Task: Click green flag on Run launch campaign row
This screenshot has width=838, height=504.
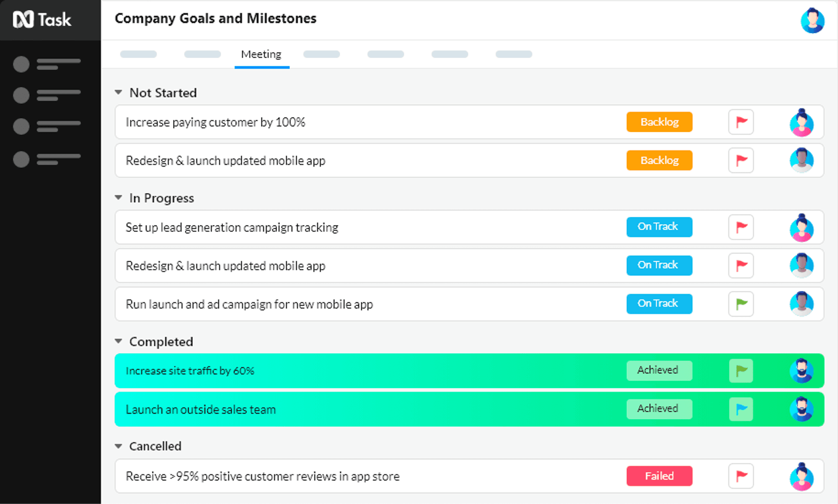Action: click(741, 303)
